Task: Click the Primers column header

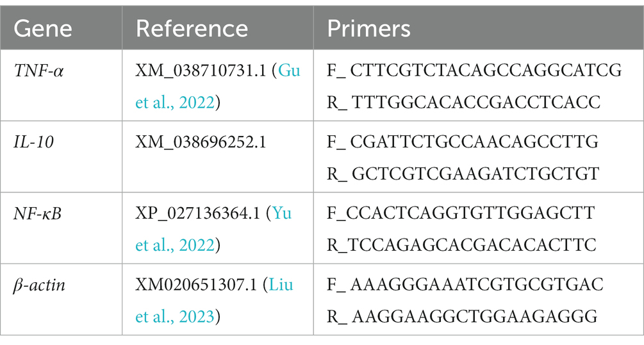Action: coord(368,29)
